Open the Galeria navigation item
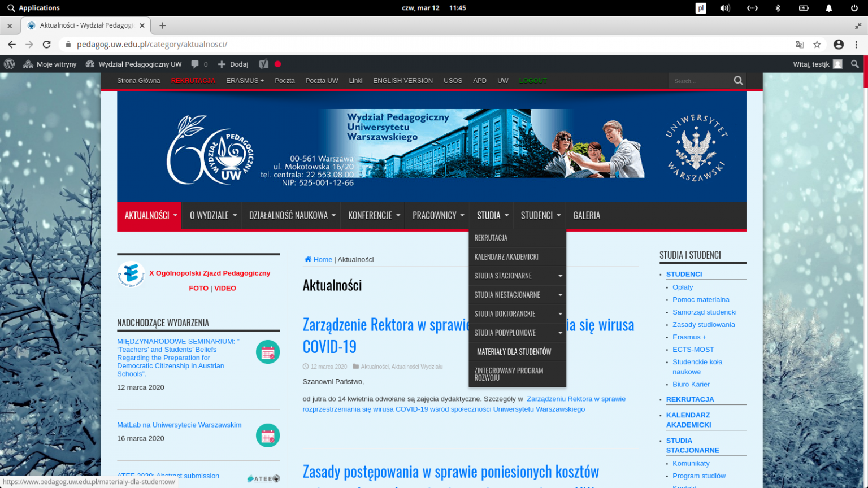Screen dimensions: 868x488 tap(587, 215)
